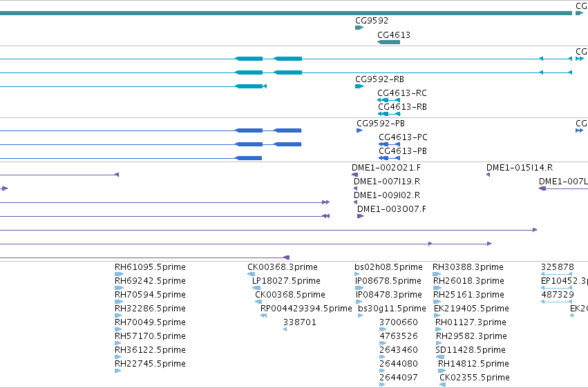Select the CG9592-PB protein label
The image size is (588, 388).
click(x=381, y=124)
